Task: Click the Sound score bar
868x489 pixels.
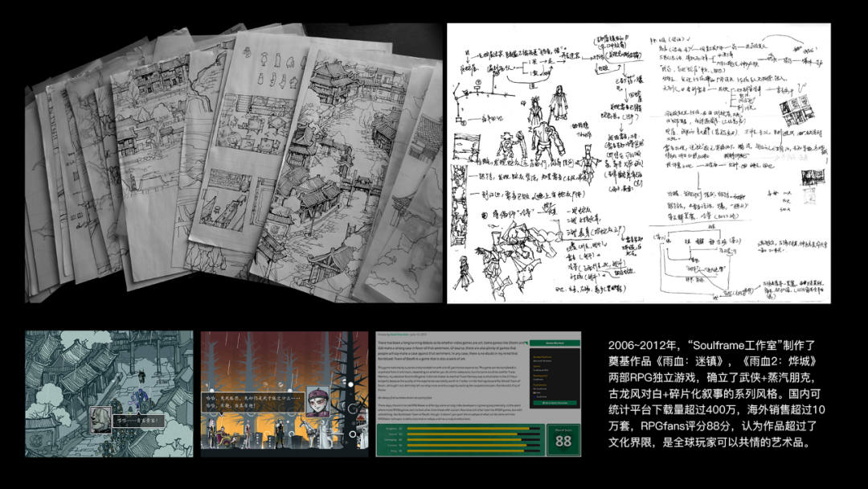Action: point(473,434)
